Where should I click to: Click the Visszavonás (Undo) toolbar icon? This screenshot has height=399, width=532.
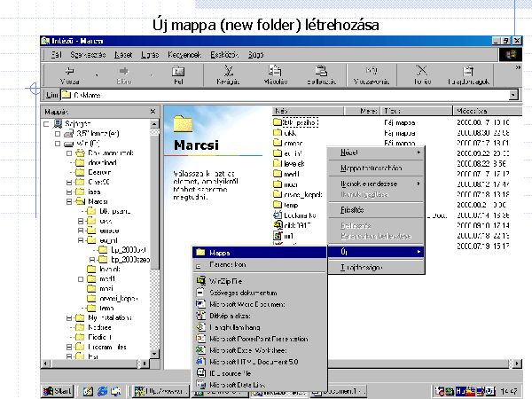coord(372,74)
